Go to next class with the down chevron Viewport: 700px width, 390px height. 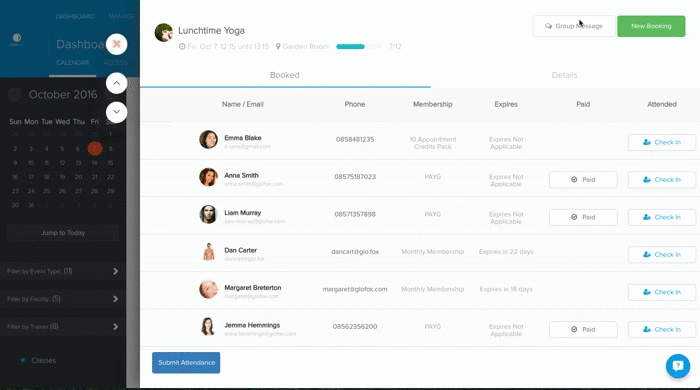(x=117, y=112)
